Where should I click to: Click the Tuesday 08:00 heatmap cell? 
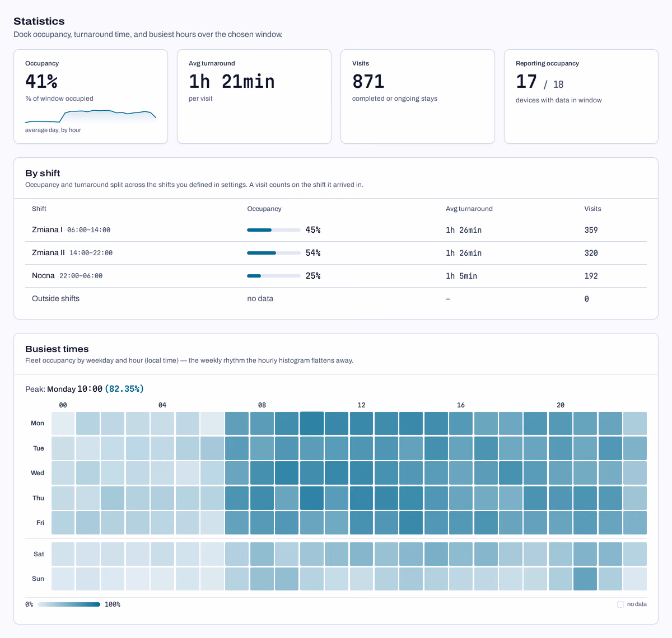click(x=262, y=448)
